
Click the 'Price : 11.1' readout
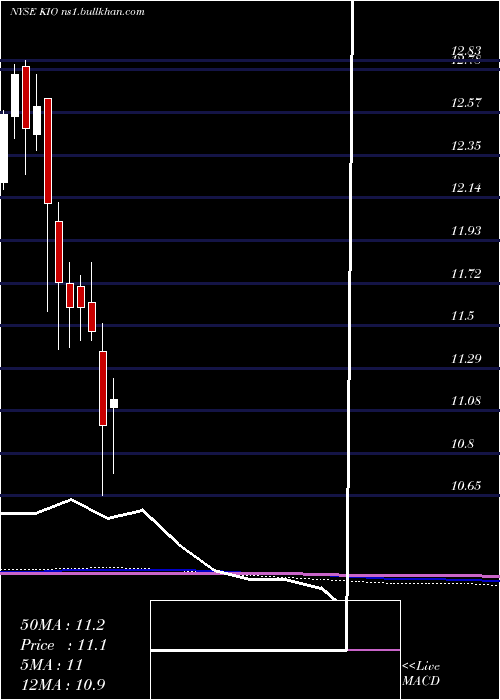63,645
